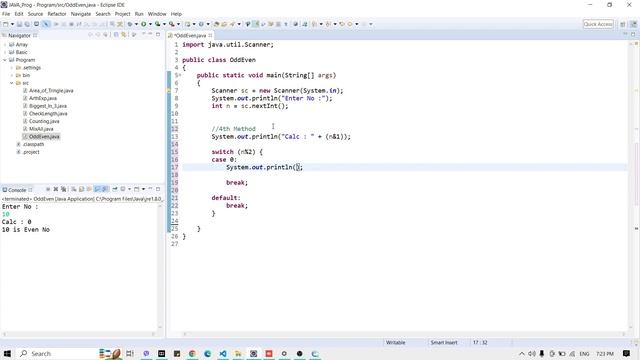640x360 pixels.
Task: Maximize the Console panel
Action: 158,189
